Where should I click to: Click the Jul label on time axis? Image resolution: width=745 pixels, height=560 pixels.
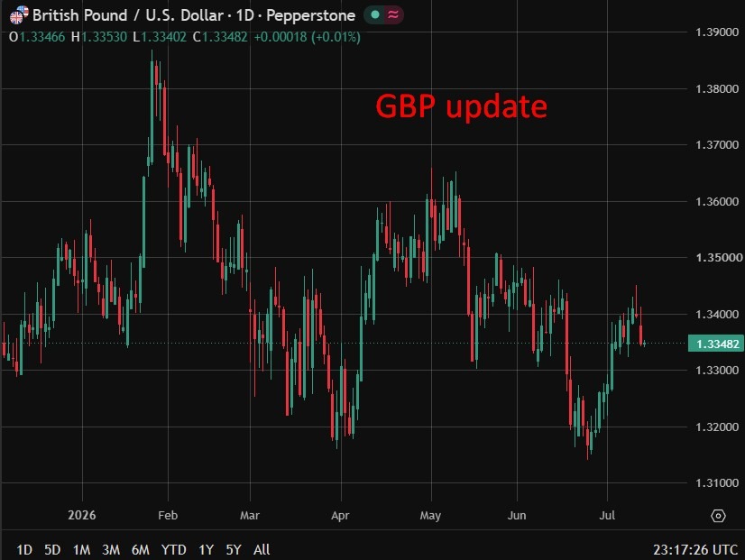point(607,515)
